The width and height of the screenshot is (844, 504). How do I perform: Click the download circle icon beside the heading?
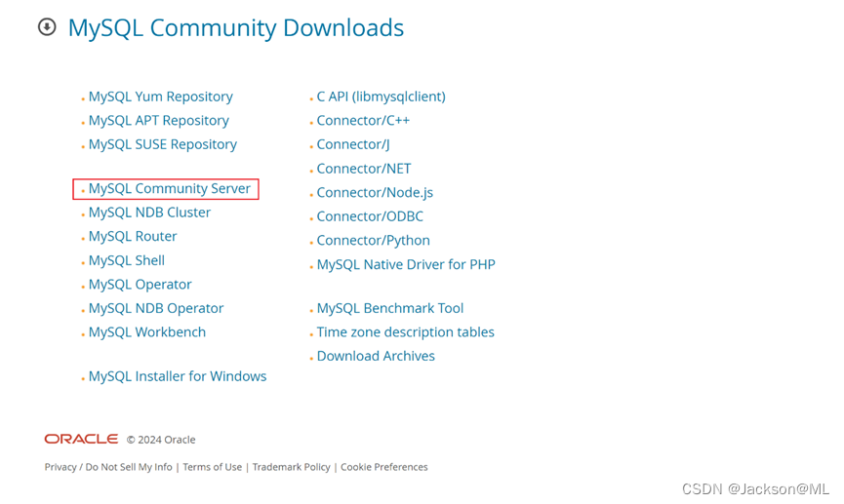47,26
